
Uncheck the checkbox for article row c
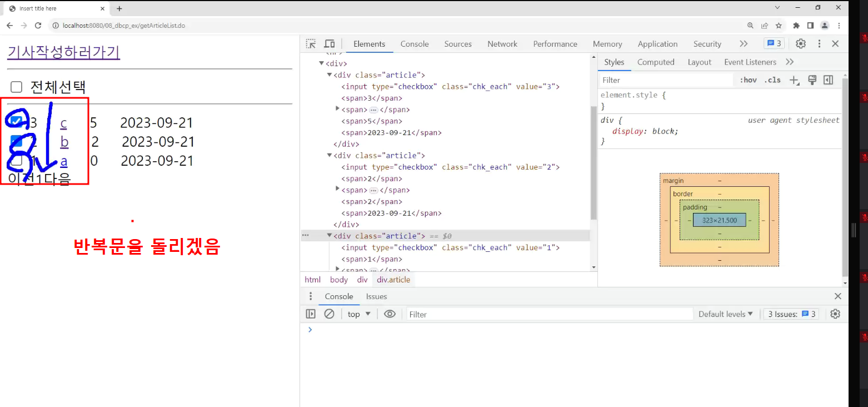tap(17, 121)
